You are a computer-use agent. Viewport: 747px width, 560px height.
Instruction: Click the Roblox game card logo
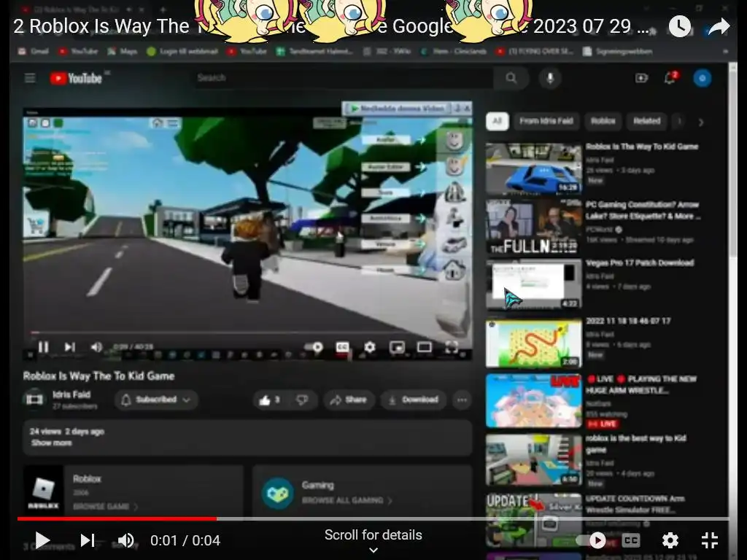[x=43, y=491]
